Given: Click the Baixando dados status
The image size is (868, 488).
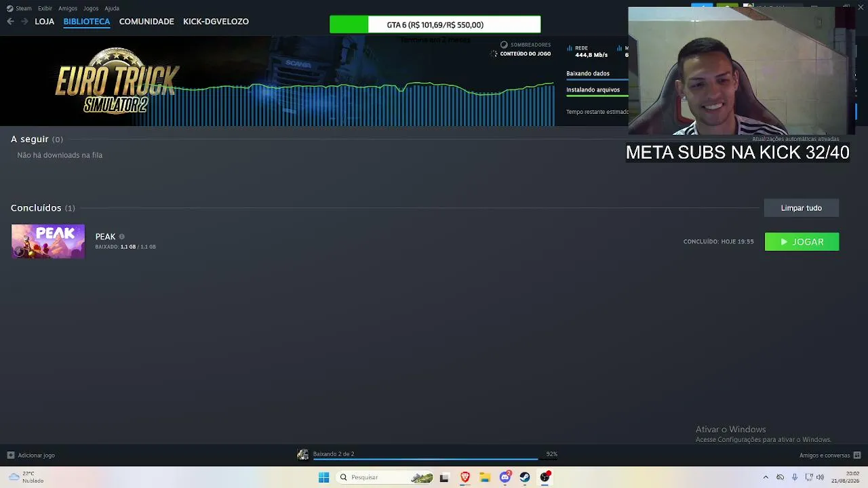Looking at the screenshot, I should (x=588, y=73).
